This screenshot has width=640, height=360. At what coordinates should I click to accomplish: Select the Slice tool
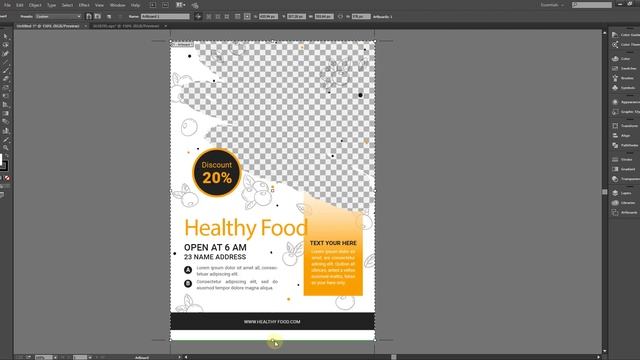pyautogui.click(x=6, y=139)
